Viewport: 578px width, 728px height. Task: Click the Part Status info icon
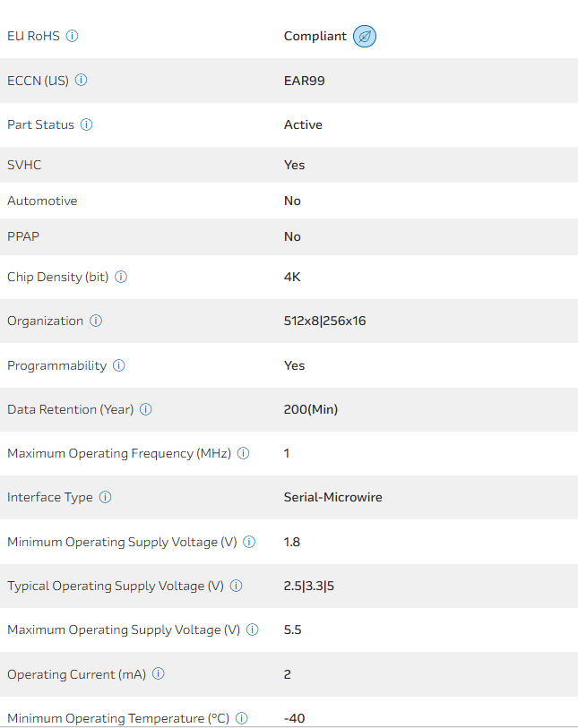pos(87,124)
